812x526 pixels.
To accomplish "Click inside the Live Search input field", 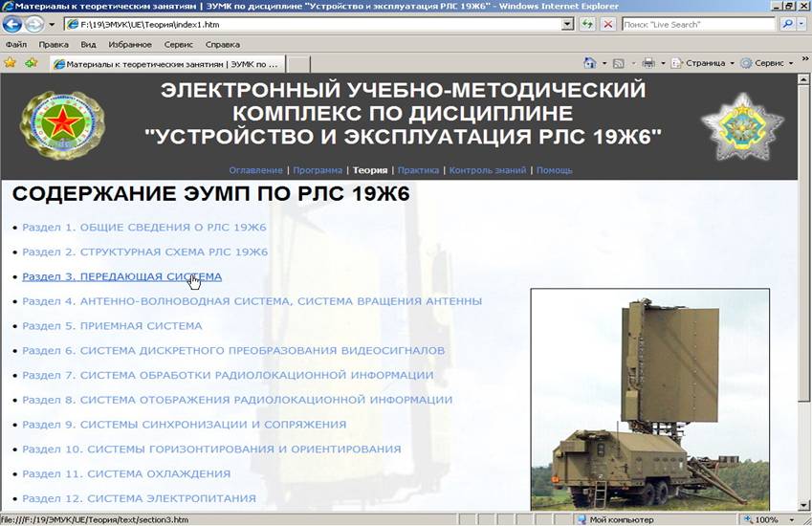I will [x=697, y=24].
